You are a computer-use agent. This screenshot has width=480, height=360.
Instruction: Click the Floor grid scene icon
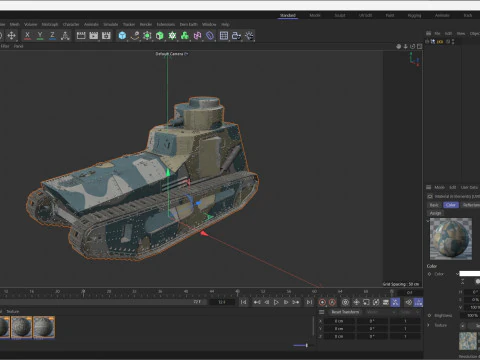(224, 35)
